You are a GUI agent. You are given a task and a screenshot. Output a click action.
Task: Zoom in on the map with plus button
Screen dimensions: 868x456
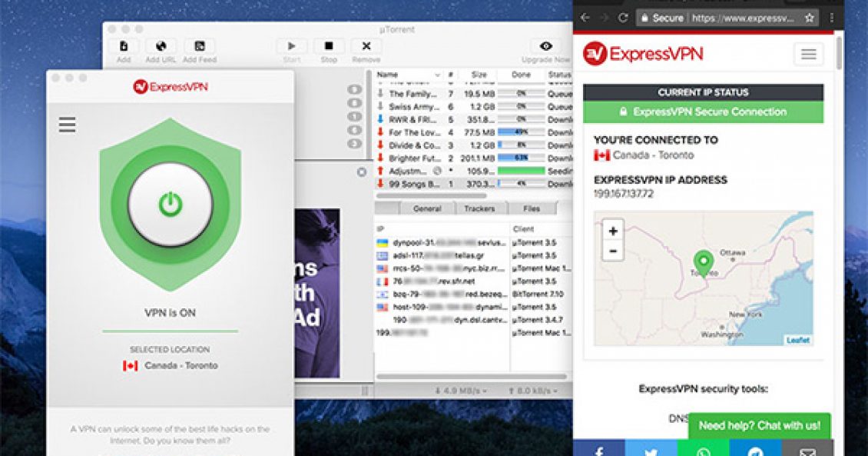click(613, 231)
